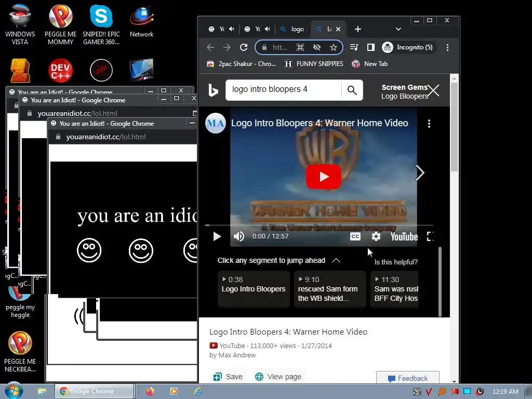Launch the DEV C++ desktop icon
Image resolution: width=532 pixels, height=399 pixels.
tap(60, 71)
